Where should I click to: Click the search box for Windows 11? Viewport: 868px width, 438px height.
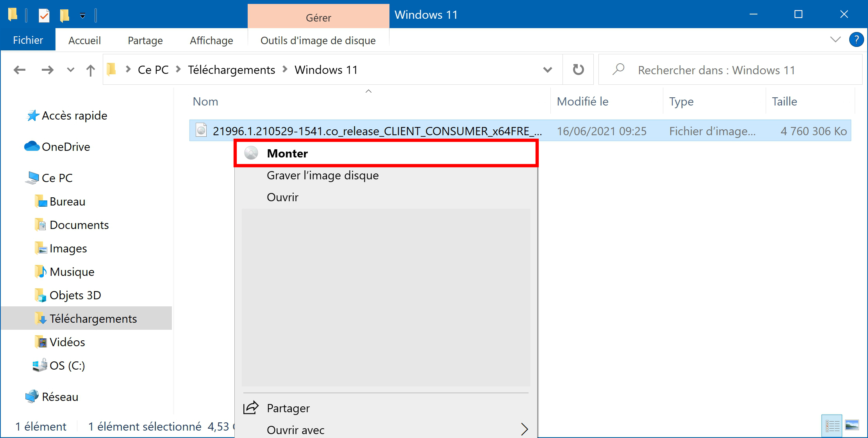[730, 70]
